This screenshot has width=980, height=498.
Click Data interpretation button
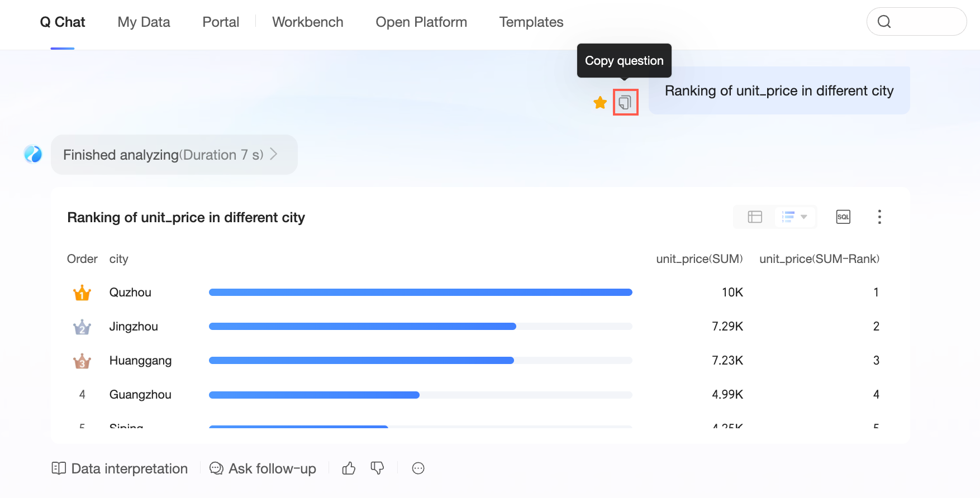(120, 468)
